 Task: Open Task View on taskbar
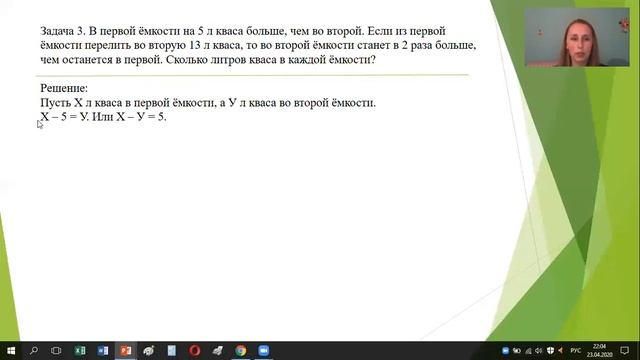coord(56,351)
